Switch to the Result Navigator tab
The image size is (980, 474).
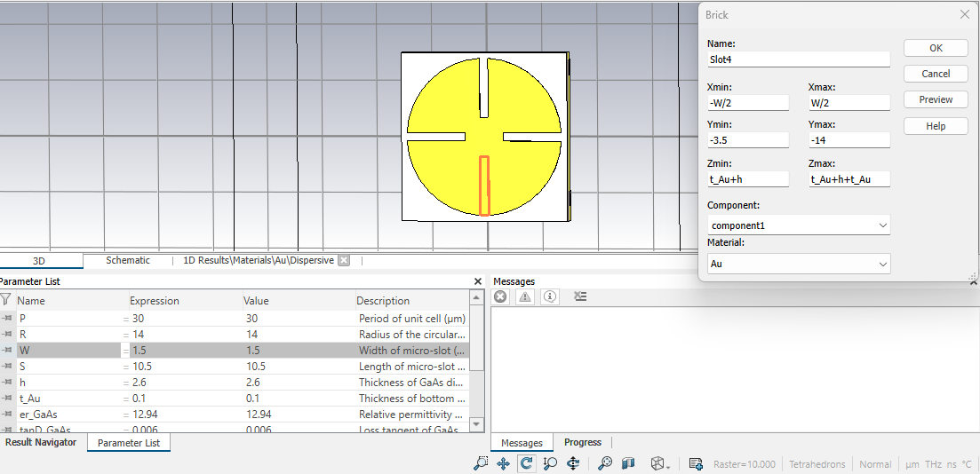41,442
